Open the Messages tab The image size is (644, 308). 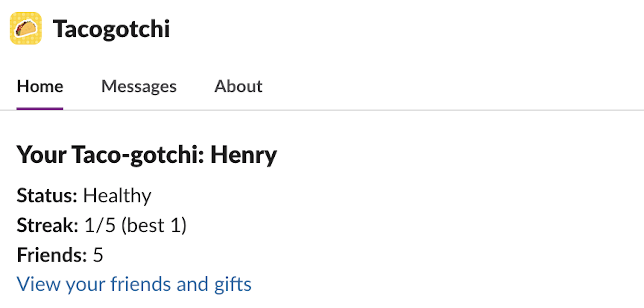(x=139, y=86)
